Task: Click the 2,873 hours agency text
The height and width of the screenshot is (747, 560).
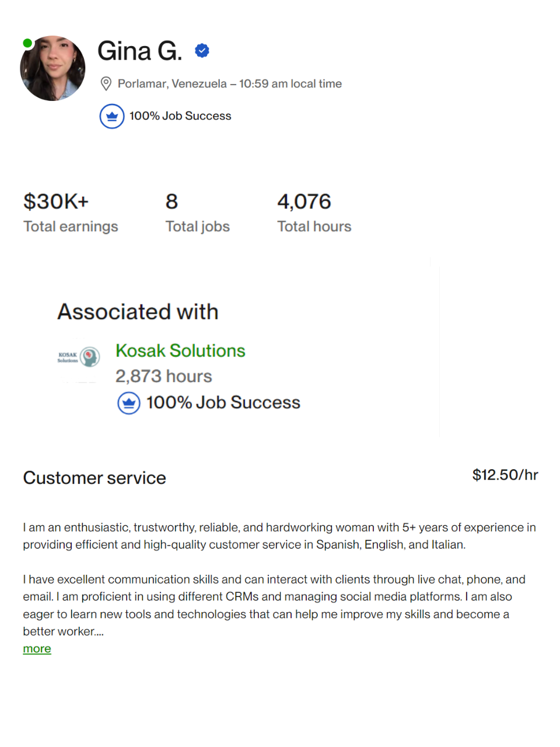Action: click(163, 376)
